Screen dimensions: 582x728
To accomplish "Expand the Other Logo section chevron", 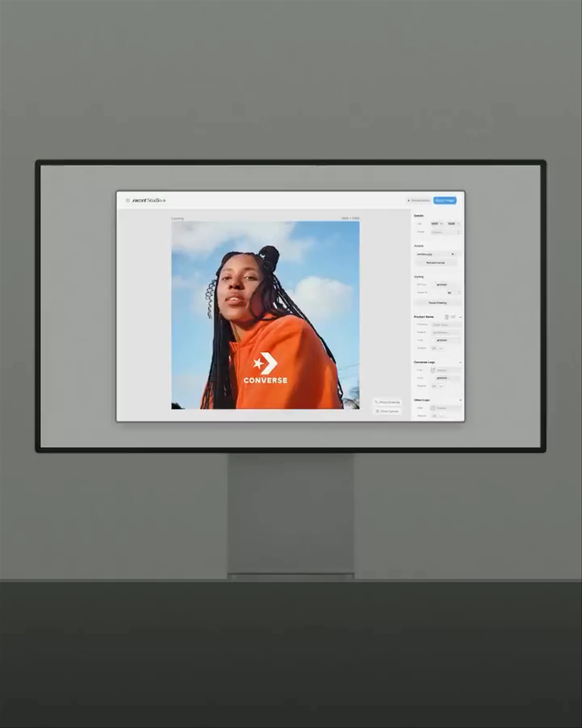I will click(x=460, y=400).
